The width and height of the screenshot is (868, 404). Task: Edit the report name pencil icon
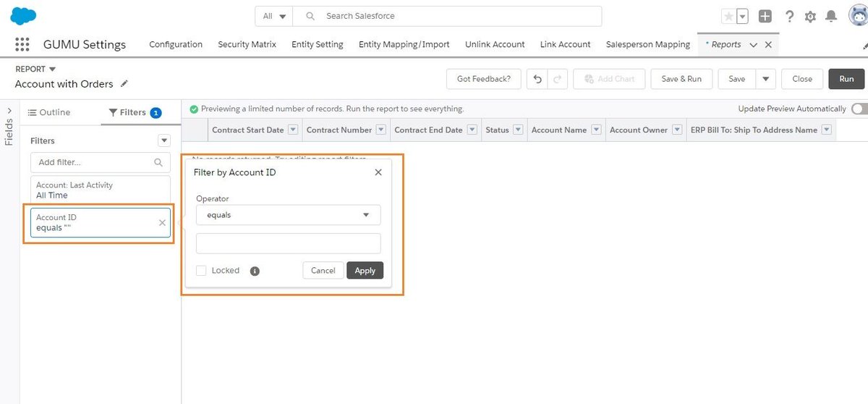coord(124,84)
